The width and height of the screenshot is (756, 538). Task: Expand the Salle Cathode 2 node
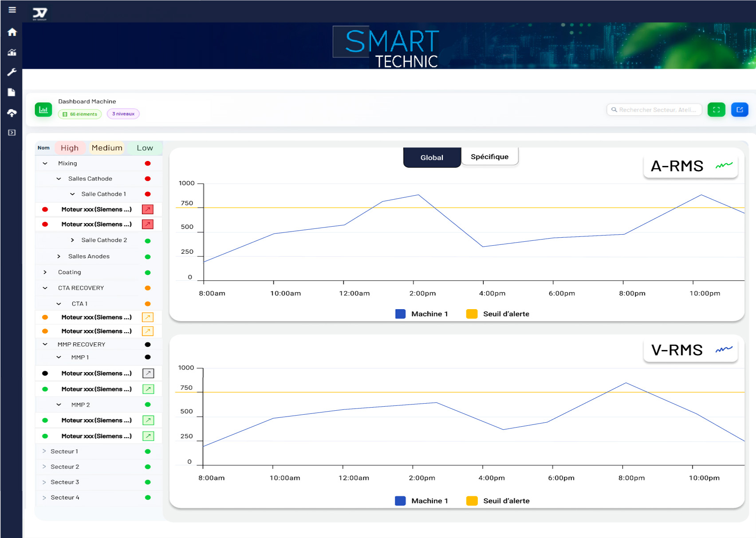point(73,240)
